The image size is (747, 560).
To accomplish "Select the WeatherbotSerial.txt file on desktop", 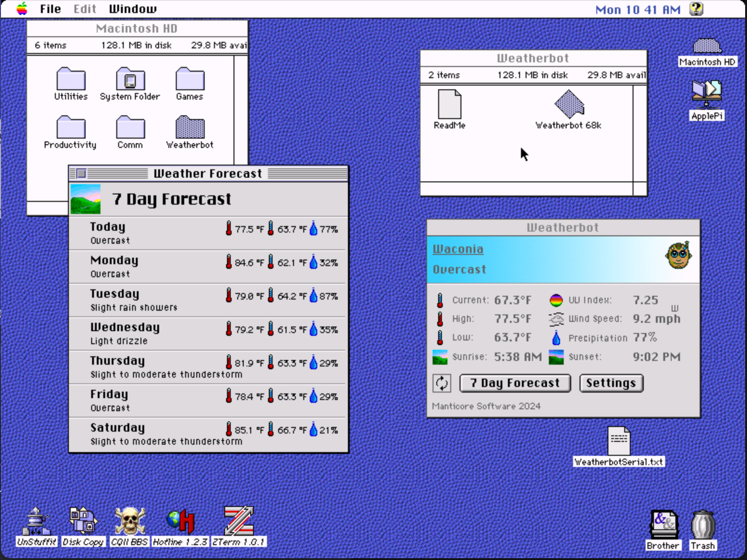I will click(619, 441).
